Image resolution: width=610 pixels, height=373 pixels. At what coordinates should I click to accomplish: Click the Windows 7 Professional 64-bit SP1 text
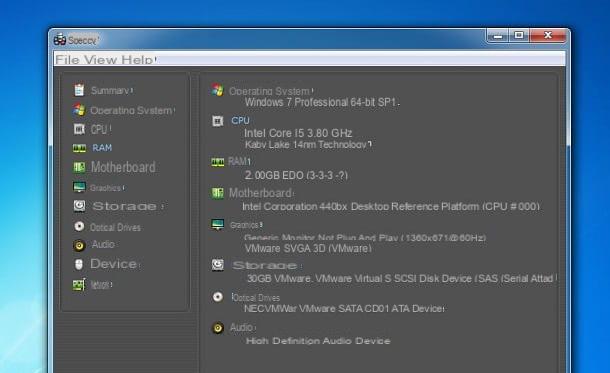pyautogui.click(x=321, y=102)
